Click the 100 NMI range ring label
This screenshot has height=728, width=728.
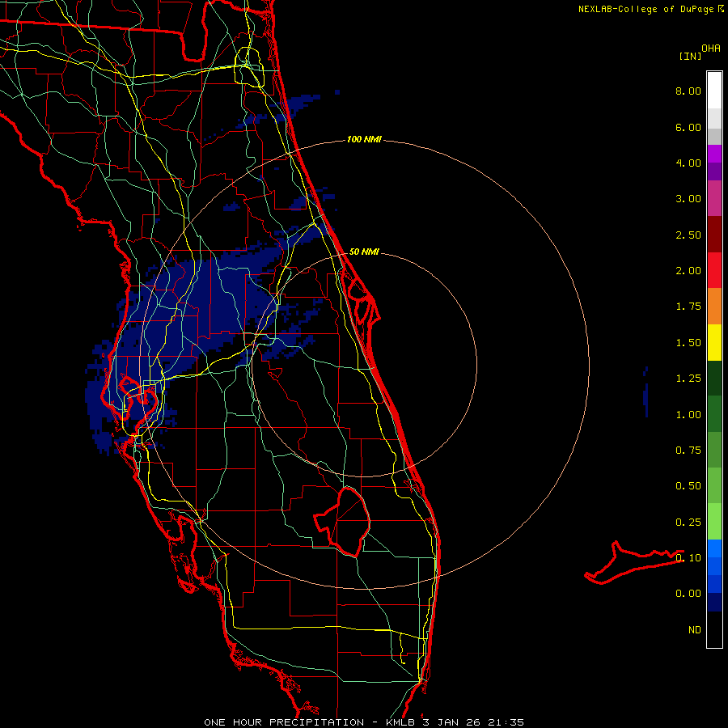364,139
